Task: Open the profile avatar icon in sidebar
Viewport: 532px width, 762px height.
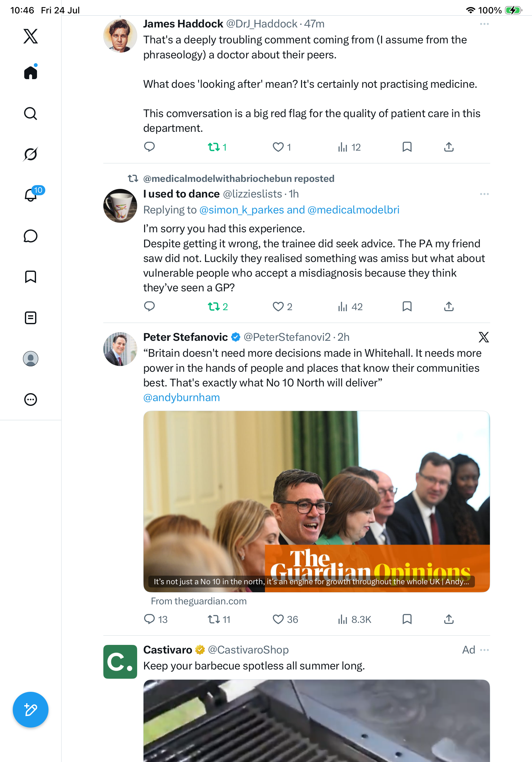Action: point(31,358)
